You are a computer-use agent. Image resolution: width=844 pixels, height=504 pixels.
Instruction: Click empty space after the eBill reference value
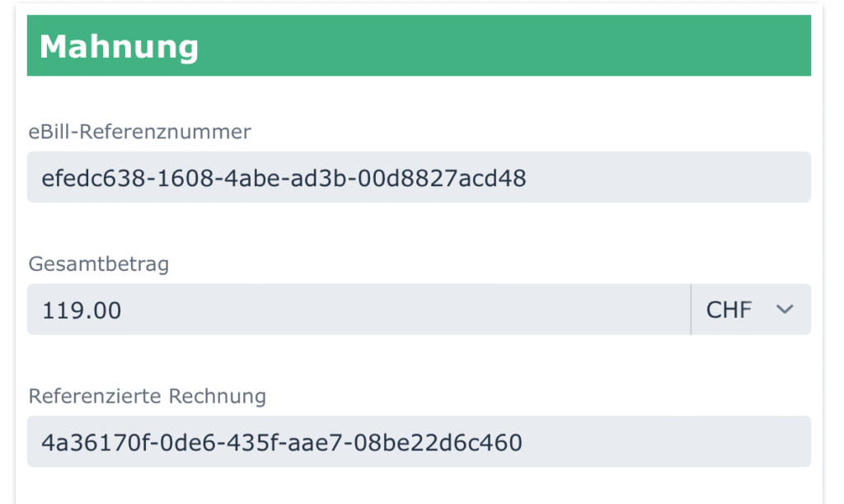[668, 177]
